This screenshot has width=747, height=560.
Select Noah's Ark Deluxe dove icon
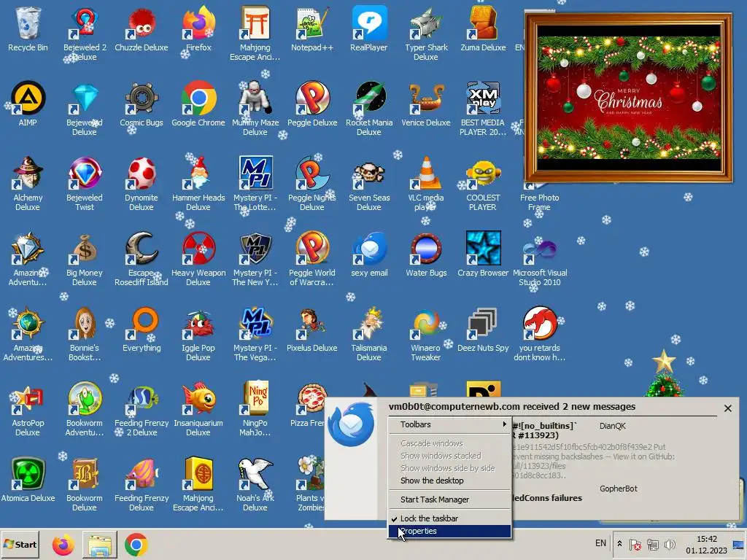click(x=255, y=486)
